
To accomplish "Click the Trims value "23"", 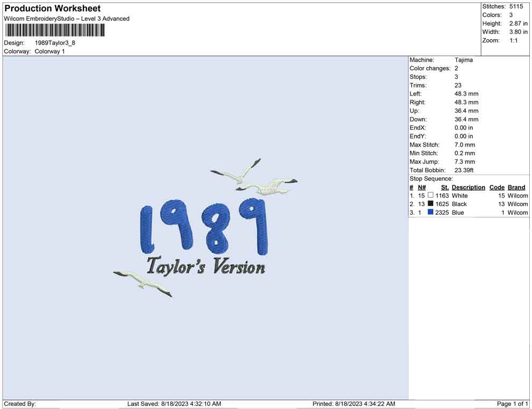I will tap(458, 85).
